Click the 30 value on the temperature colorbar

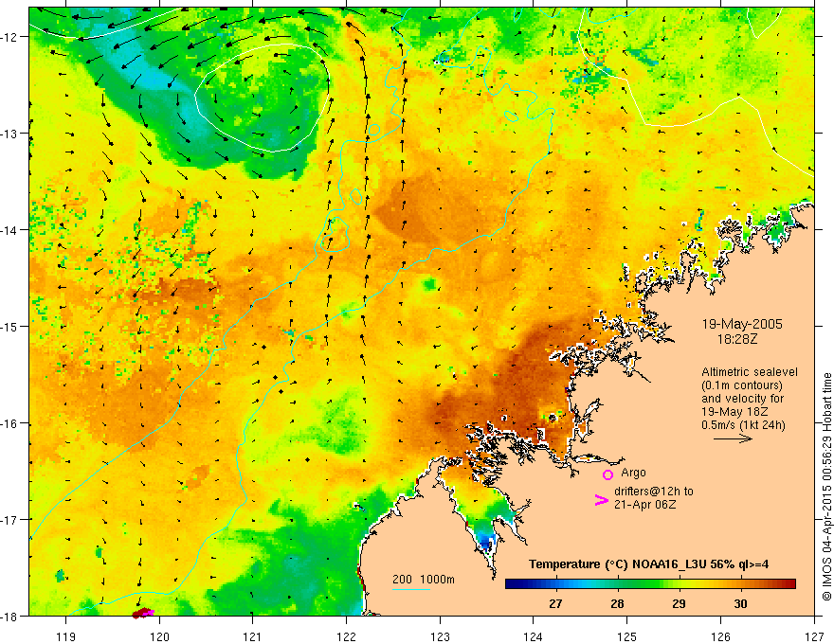740,603
